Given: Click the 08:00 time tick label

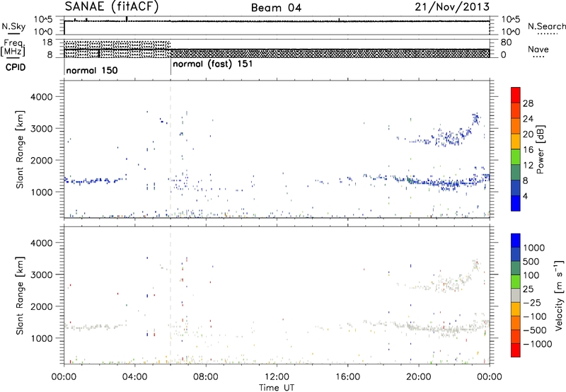Looking at the screenshot, I should (206, 377).
